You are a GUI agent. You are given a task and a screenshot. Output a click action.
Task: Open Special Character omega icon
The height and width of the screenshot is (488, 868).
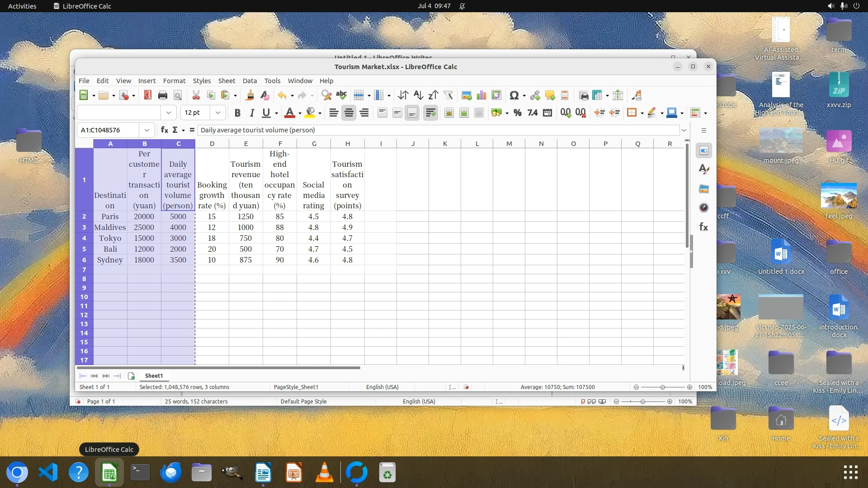coord(514,95)
